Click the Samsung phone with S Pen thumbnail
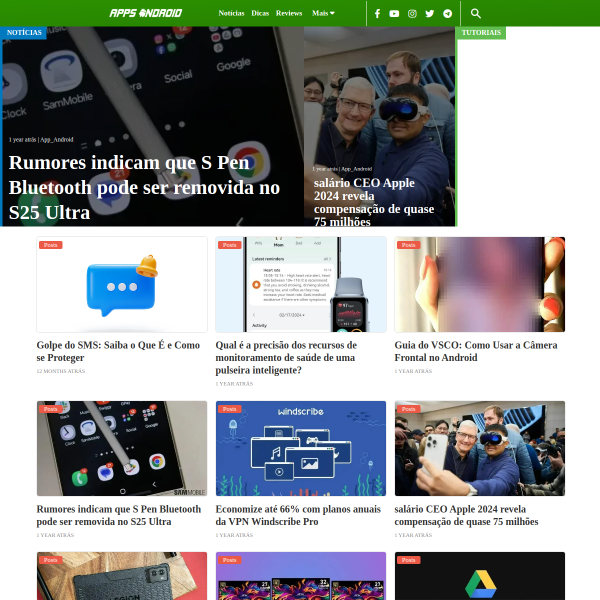Viewport: 600px width, 600px height. coord(122,448)
